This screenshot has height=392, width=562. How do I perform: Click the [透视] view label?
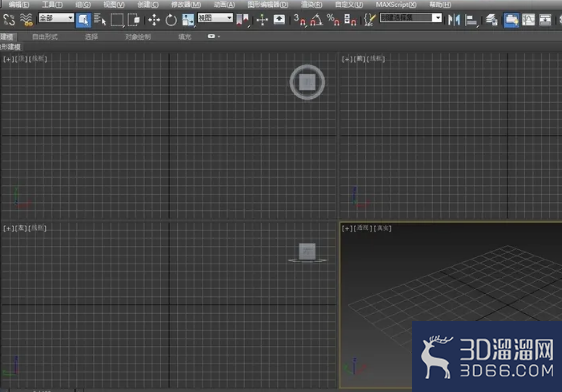coord(363,228)
